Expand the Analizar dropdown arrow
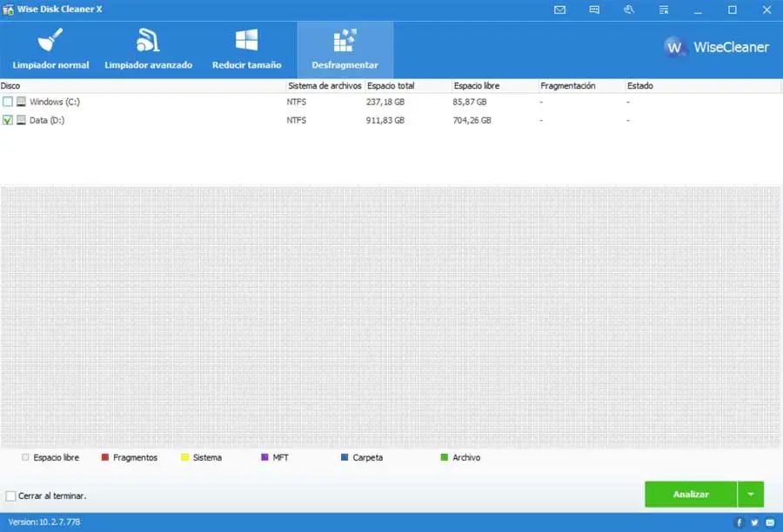 [x=751, y=494]
